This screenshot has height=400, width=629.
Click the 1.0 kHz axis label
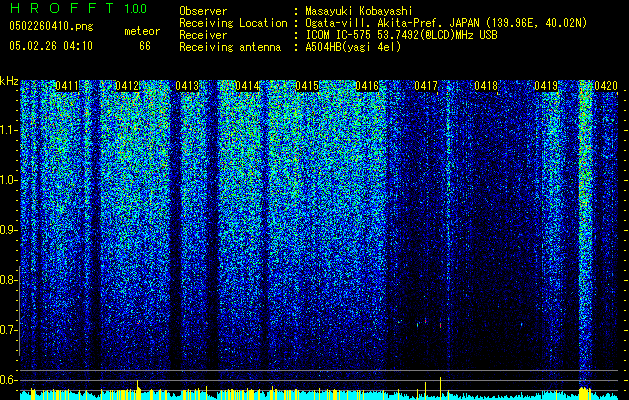pyautogui.click(x=9, y=180)
